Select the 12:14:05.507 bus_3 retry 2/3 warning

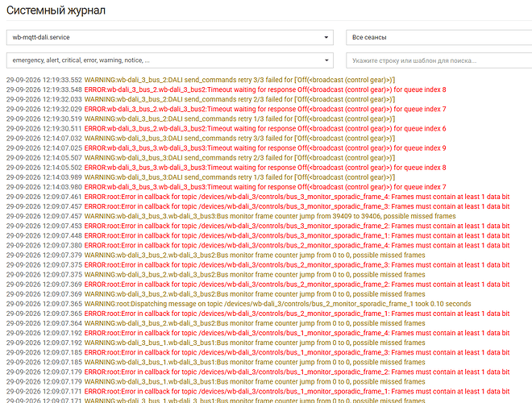pyautogui.click(x=201, y=158)
